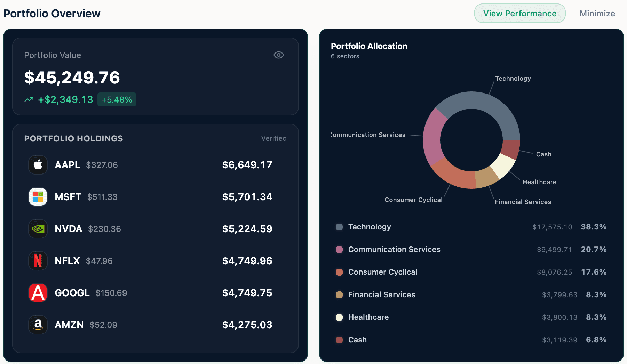
Task: Click the Healthcare legend color dot
Action: point(339,317)
